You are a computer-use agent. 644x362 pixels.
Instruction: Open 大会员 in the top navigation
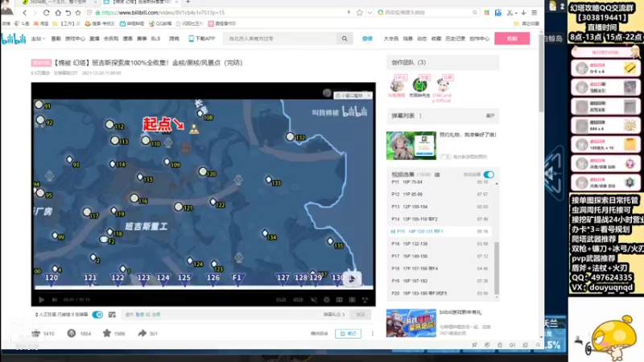click(391, 39)
